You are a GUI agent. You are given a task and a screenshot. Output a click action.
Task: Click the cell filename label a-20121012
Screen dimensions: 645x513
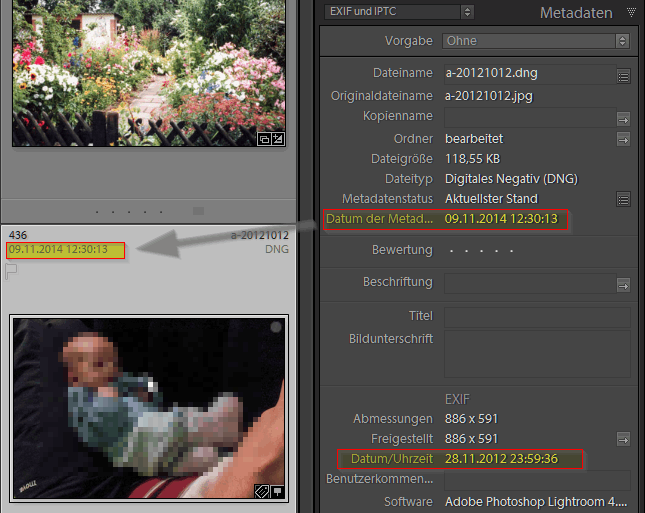[260, 235]
